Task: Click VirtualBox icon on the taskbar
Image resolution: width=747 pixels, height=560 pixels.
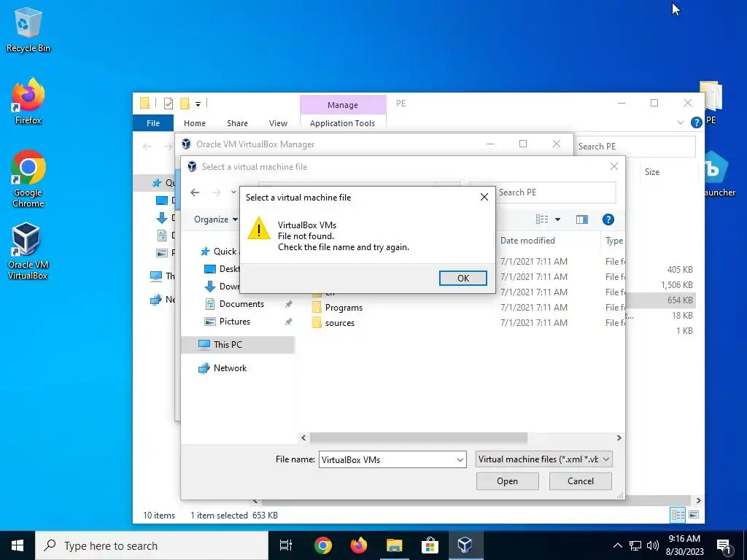Action: 465,545
